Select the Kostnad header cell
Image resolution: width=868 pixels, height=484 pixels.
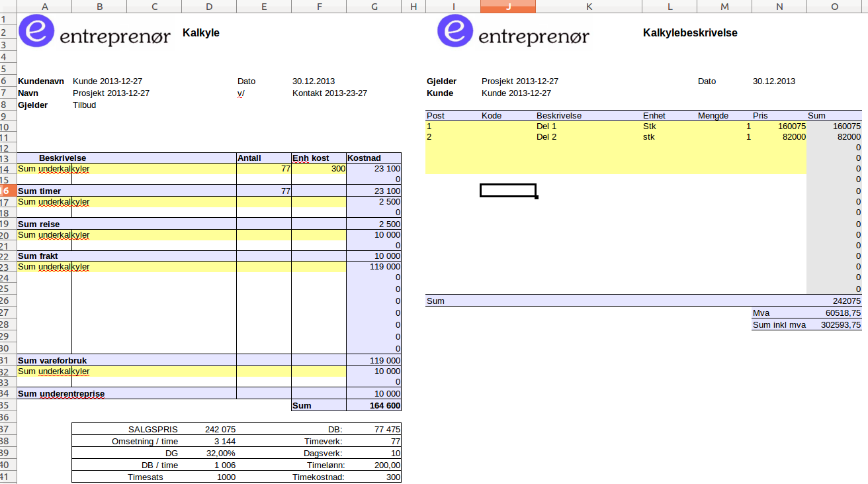coord(374,158)
